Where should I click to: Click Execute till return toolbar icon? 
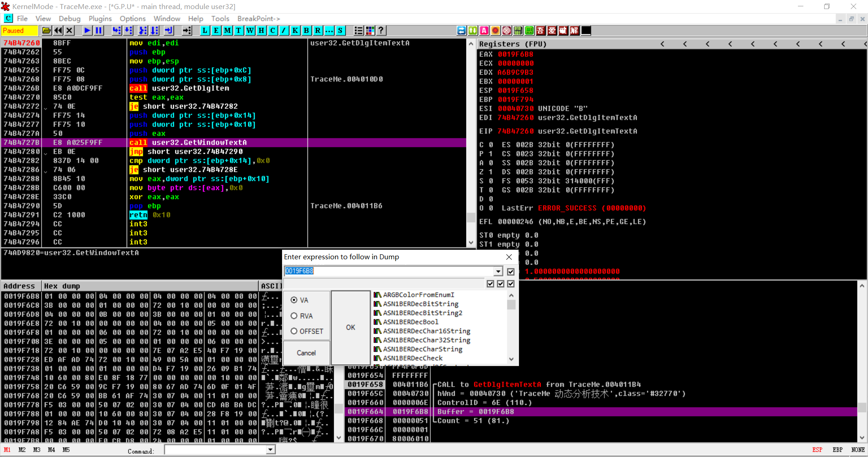[x=169, y=30]
